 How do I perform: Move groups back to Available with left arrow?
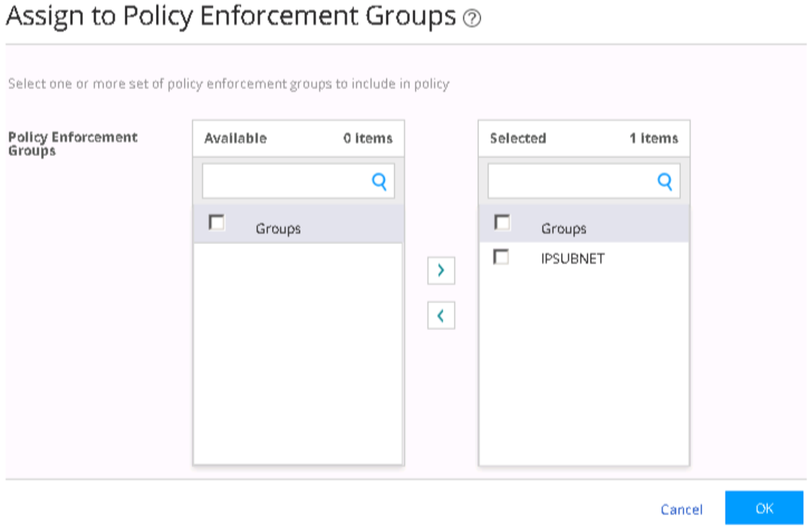tap(441, 316)
